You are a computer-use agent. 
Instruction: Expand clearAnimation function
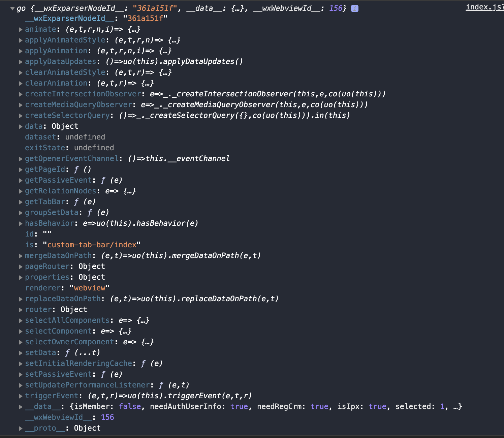pos(21,84)
